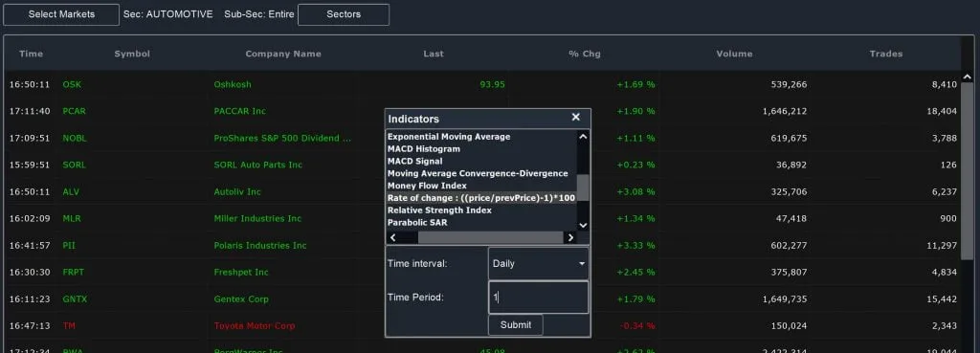Sort by % Chg column header

click(585, 54)
